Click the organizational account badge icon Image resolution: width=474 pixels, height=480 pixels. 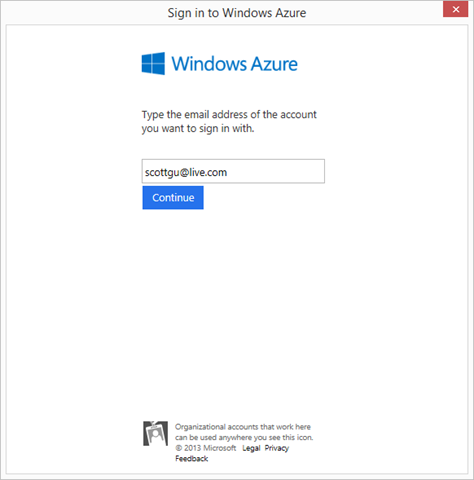coord(155,433)
